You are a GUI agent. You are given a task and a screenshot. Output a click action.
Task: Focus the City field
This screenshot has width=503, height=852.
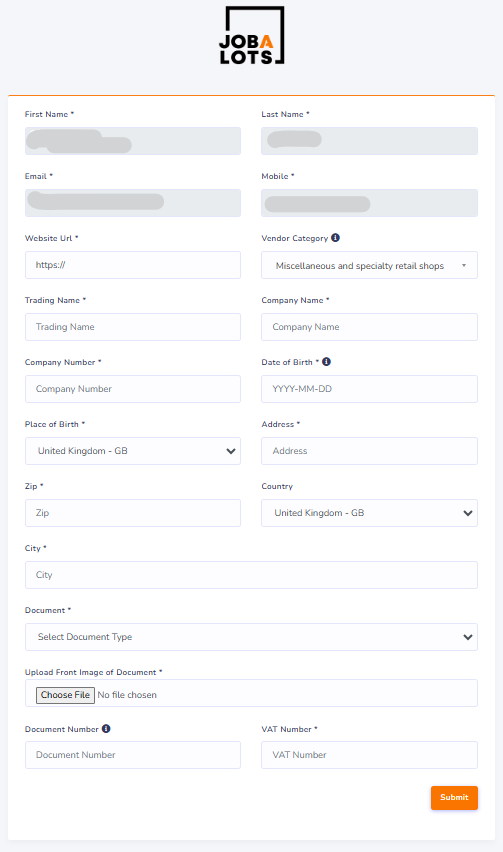click(x=252, y=575)
